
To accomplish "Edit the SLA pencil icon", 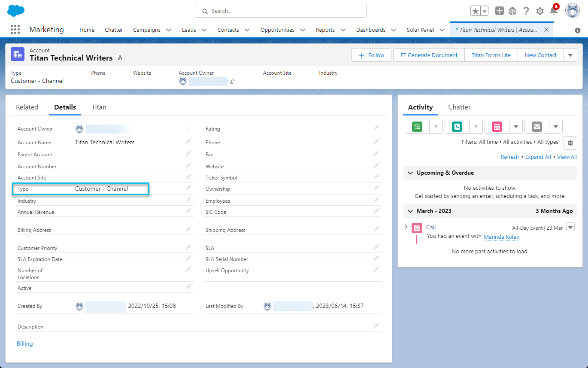I will (376, 246).
